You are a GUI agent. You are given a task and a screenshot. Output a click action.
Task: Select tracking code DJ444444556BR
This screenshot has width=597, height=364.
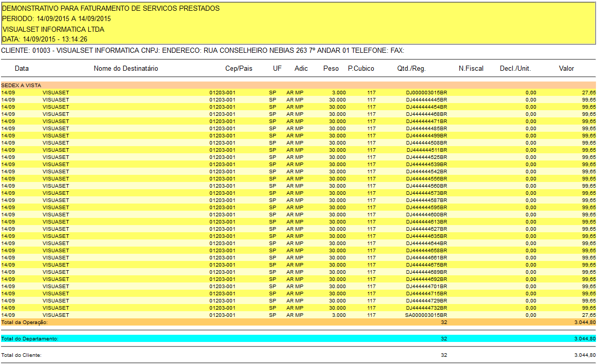pyautogui.click(x=427, y=179)
